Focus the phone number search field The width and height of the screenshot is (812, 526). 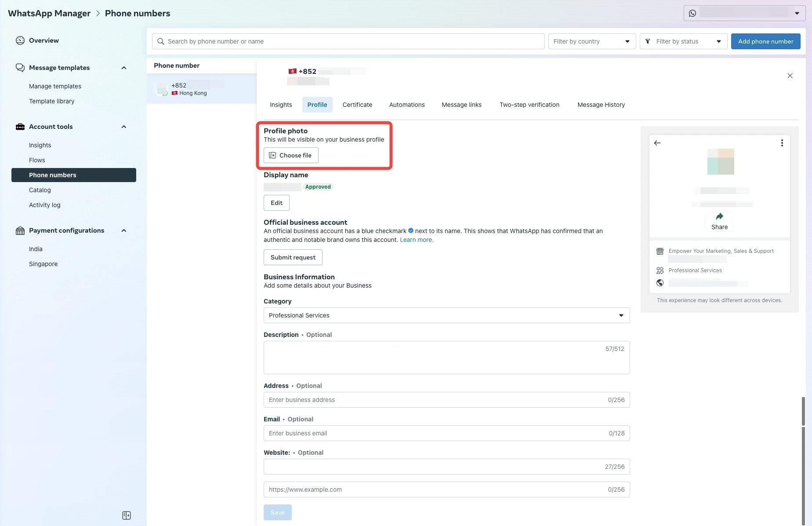click(348, 41)
